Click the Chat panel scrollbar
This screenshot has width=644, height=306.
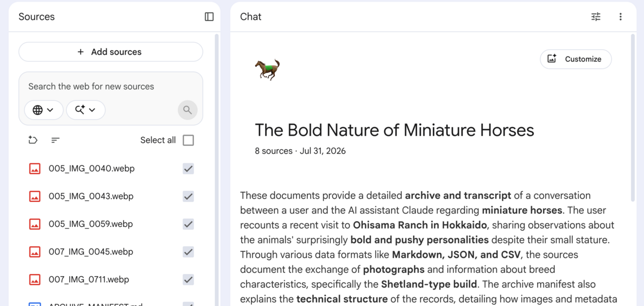click(x=633, y=118)
